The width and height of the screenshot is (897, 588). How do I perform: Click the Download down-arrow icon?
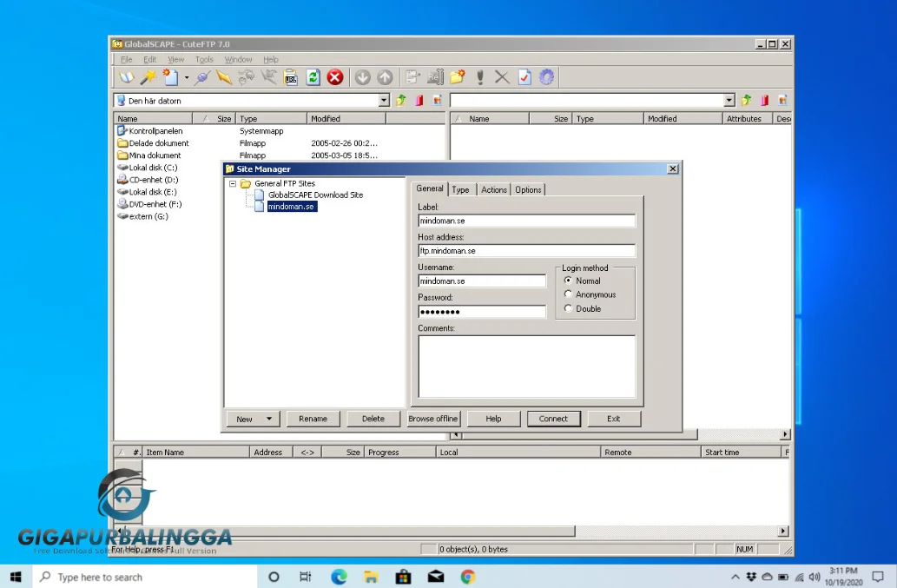coord(363,77)
